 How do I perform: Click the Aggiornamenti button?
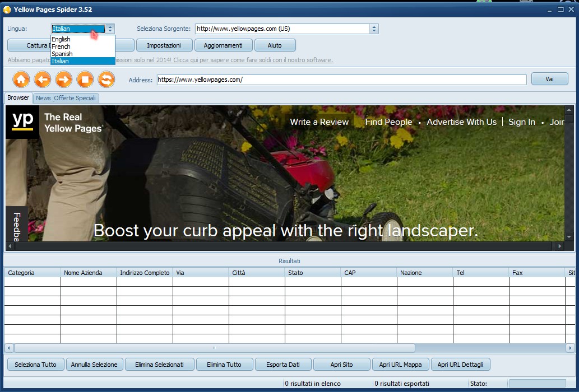pyautogui.click(x=223, y=45)
